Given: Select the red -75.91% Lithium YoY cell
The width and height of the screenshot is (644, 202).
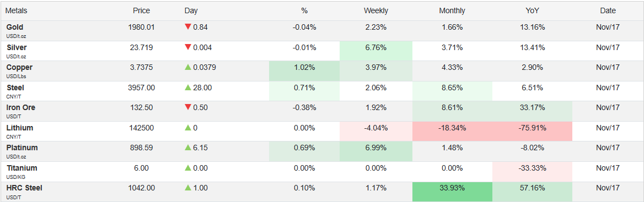Looking at the screenshot, I should (532, 131).
